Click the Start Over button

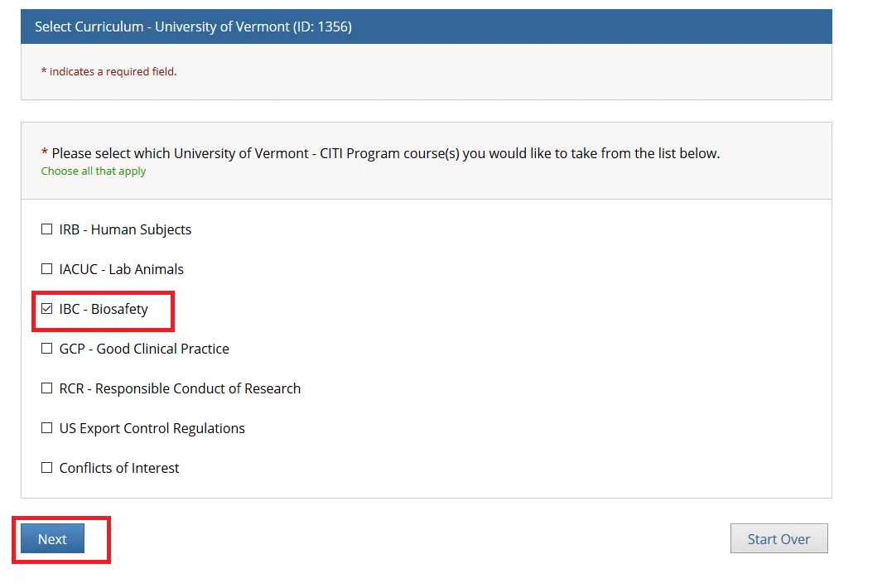(779, 539)
